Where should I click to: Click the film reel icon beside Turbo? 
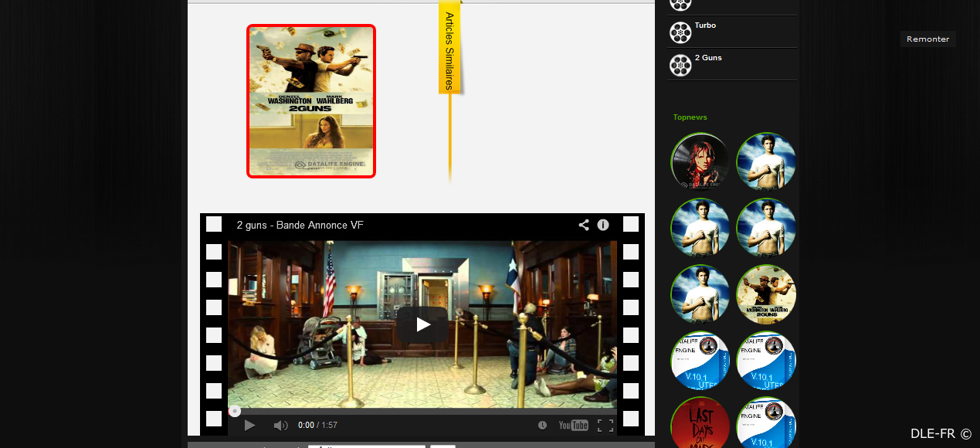pos(680,32)
